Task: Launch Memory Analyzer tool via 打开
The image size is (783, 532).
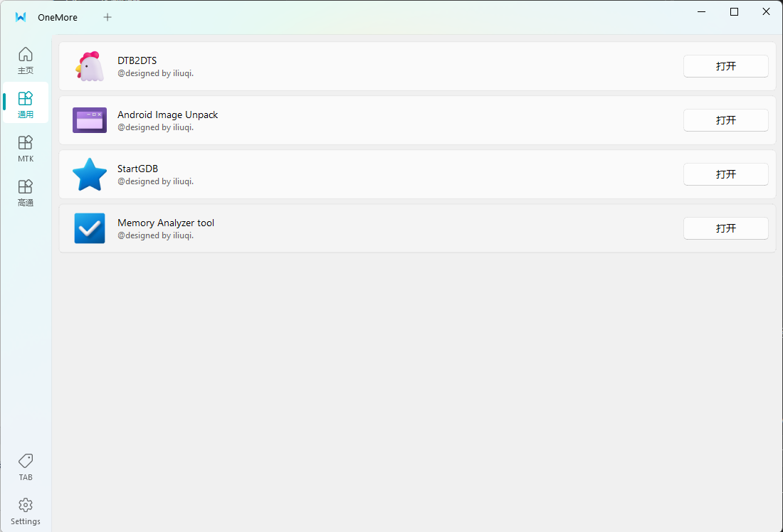Action: coord(725,228)
